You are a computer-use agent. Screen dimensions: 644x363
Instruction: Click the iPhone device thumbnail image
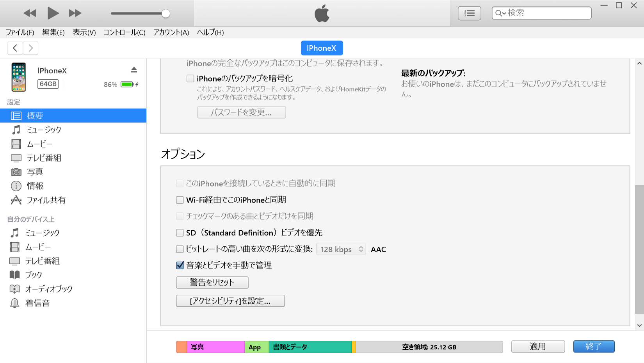(x=19, y=77)
